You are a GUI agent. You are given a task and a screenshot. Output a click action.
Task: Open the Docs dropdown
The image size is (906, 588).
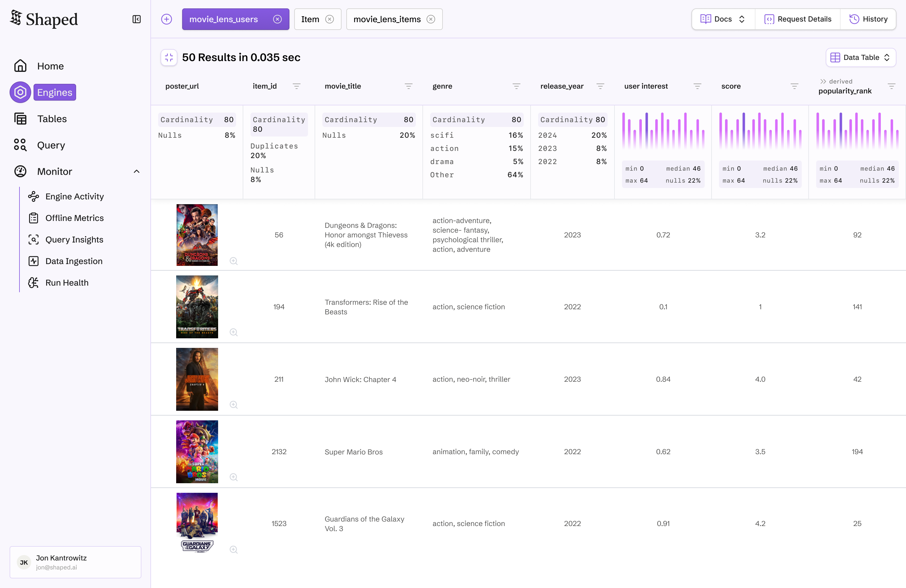[x=723, y=19]
